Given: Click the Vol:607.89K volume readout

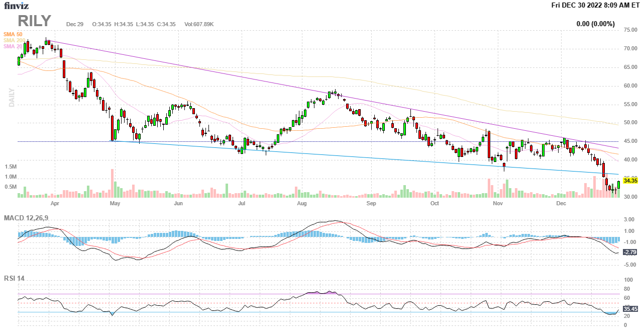Looking at the screenshot, I should coord(199,24).
